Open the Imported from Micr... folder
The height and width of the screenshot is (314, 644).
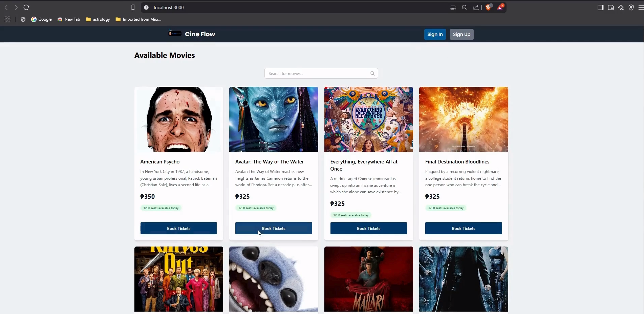138,19
